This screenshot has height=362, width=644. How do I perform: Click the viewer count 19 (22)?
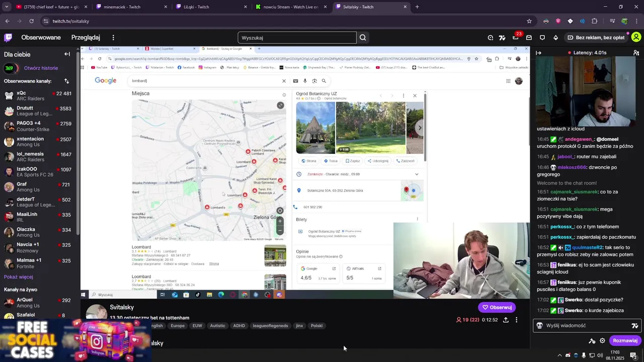467,320
